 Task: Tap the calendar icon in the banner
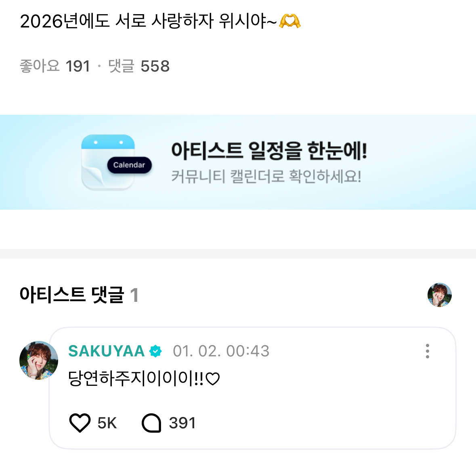tap(107, 162)
